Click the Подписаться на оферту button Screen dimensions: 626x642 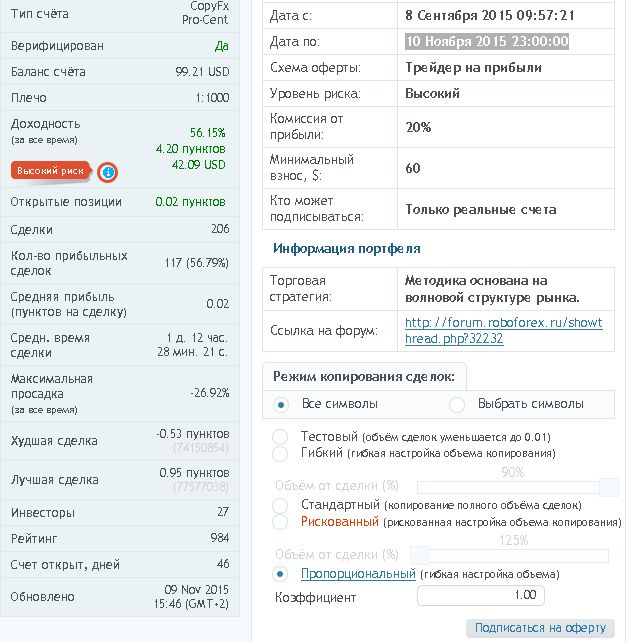[x=540, y=628]
